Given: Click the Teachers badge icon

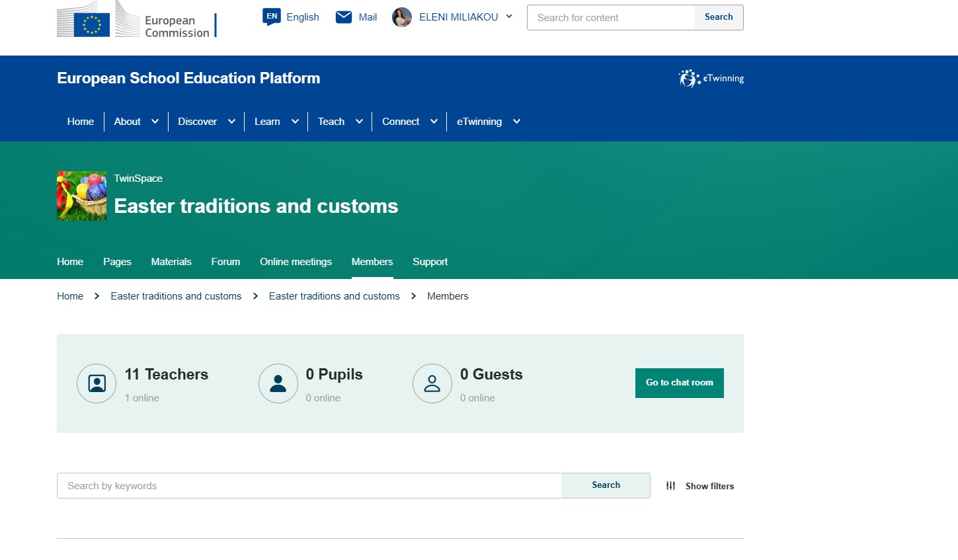Looking at the screenshot, I should (97, 383).
